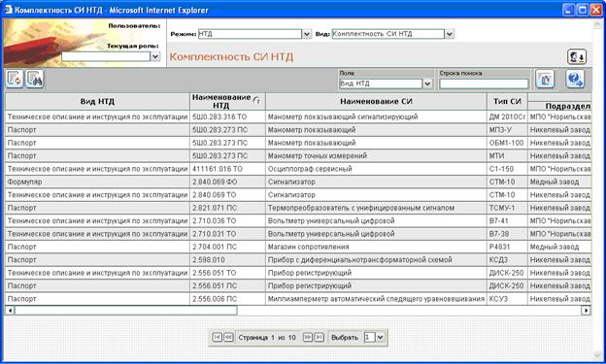This screenshot has width=606, height=364.
Task: Jump to the last page of results
Action: (x=320, y=338)
